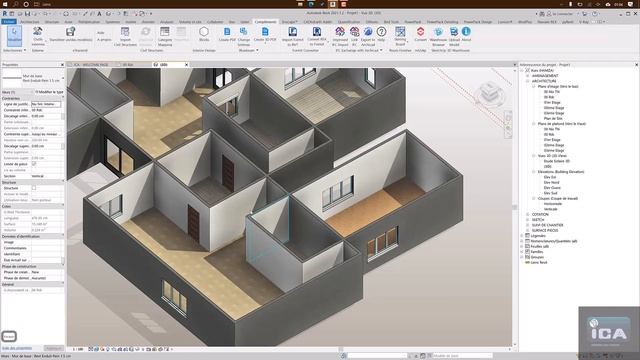Image resolution: width=640 pixels, height=360 pixels.
Task: Switch to the Annoter ribbon tab
Action: pos(148,22)
